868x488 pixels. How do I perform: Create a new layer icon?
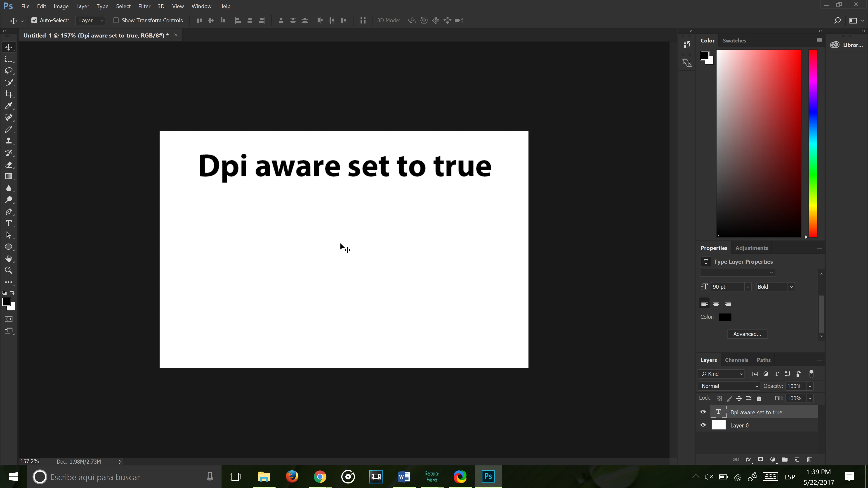click(797, 459)
